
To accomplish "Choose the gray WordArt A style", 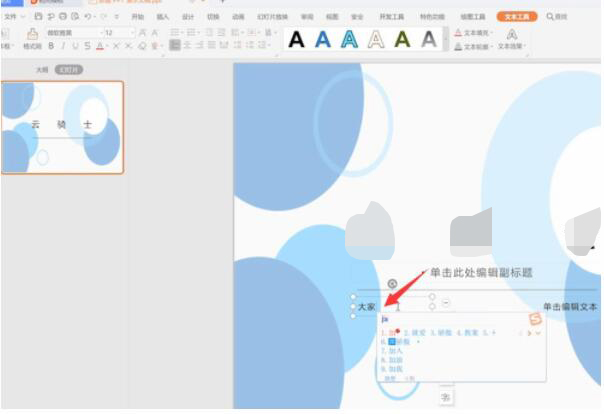I will 429,39.
